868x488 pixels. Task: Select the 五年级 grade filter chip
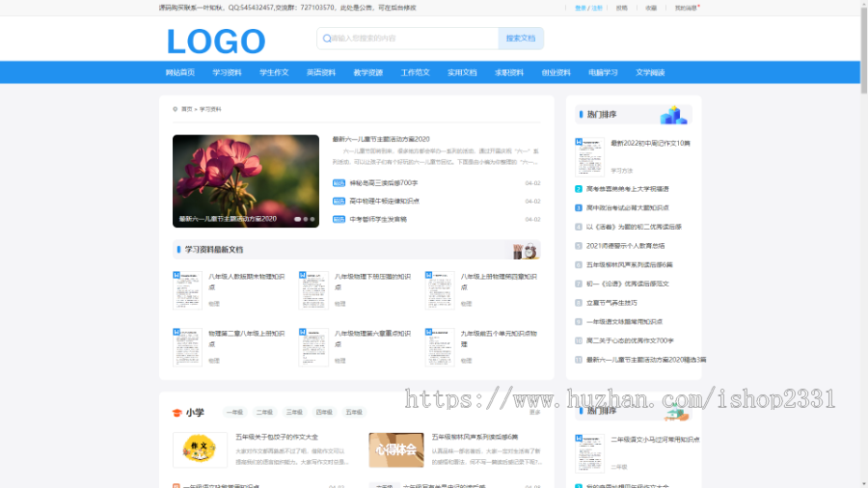(354, 413)
